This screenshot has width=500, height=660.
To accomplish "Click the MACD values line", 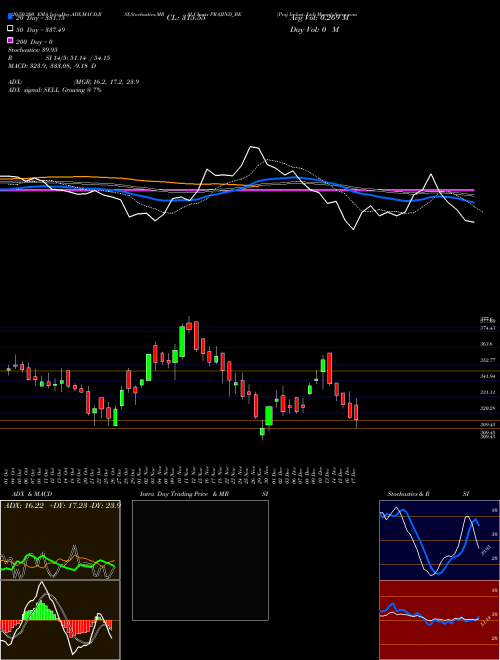I will 52,66.
